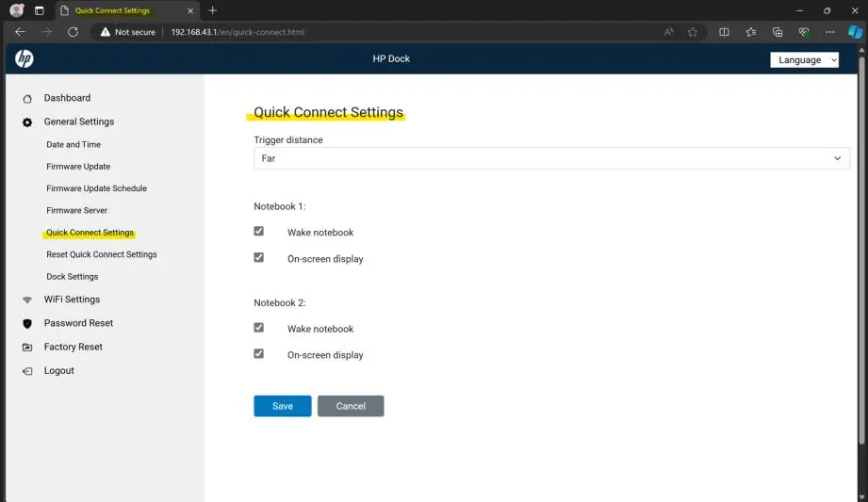Viewport: 868px width, 502px height.
Task: Select Quick Connect Settings in sidebar
Action: [x=90, y=233]
